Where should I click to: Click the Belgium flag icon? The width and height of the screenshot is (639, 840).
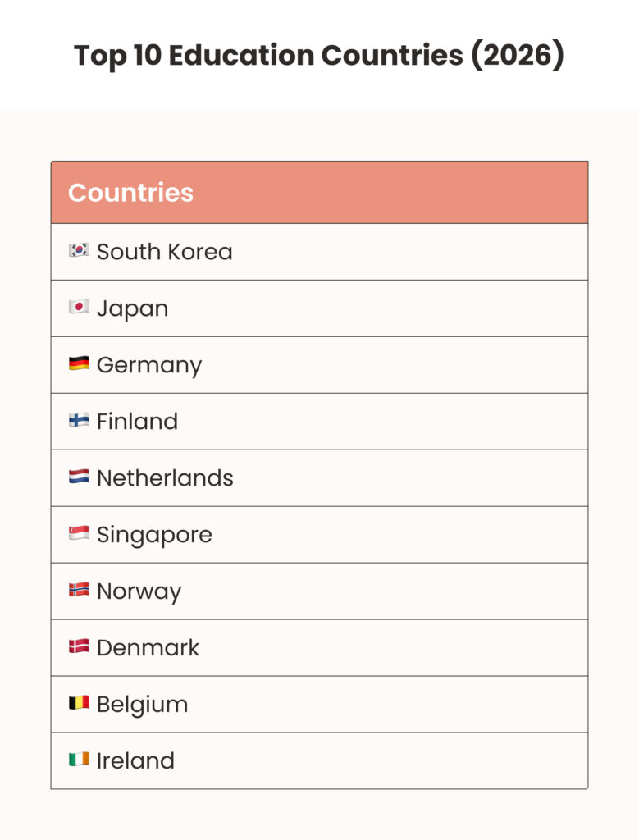click(x=79, y=703)
